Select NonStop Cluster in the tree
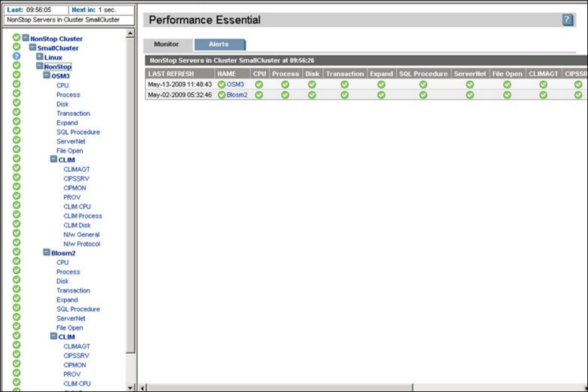588x392 pixels. pyautogui.click(x=56, y=39)
